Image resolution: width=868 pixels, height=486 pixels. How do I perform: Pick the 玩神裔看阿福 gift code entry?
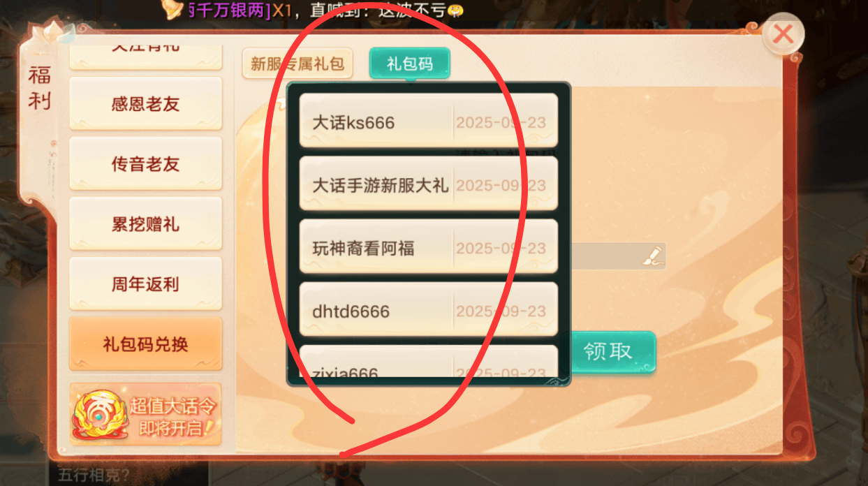(429, 246)
